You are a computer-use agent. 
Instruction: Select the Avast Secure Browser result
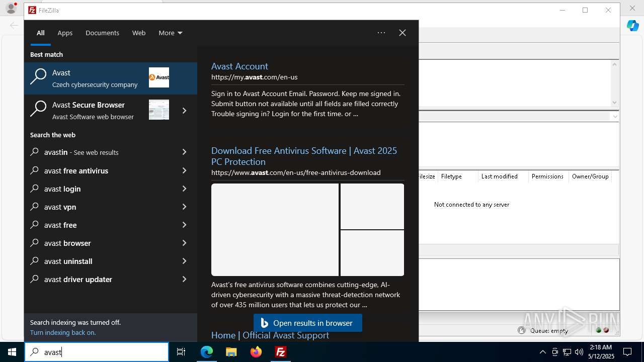[99, 111]
